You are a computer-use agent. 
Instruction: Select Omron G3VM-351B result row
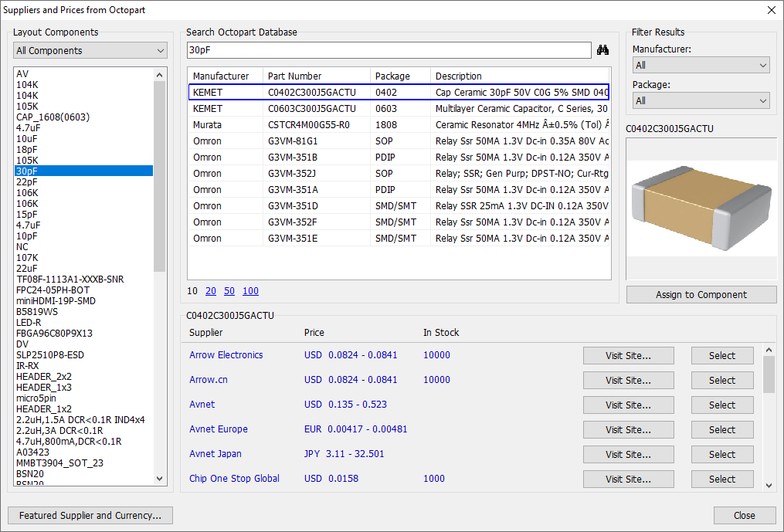[x=399, y=157]
